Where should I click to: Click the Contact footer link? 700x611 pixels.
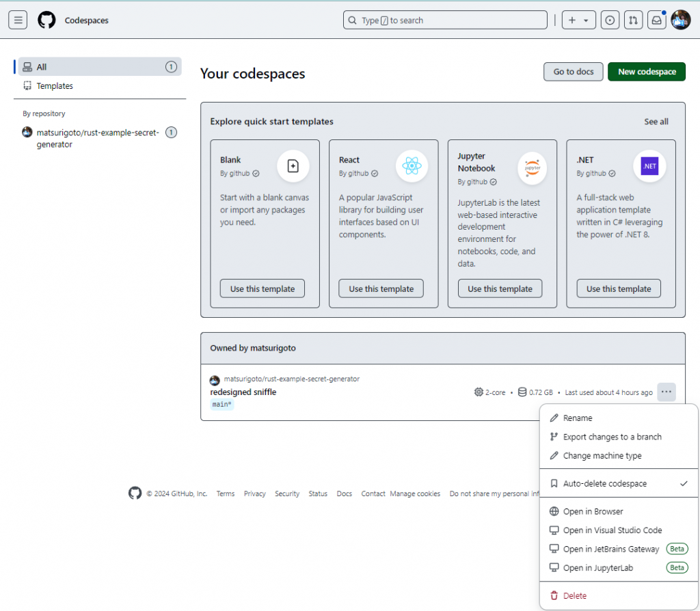pyautogui.click(x=373, y=493)
